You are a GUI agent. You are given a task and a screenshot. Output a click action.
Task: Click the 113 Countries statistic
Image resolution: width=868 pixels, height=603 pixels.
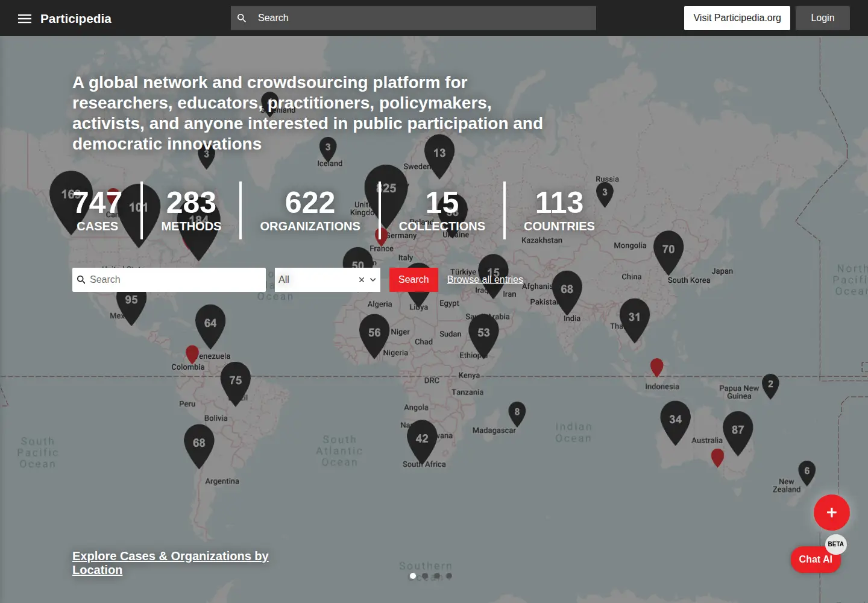[559, 210]
